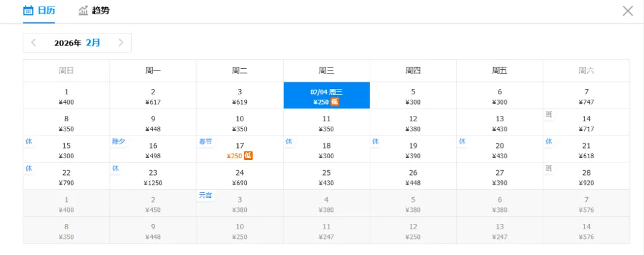Image resolution: width=644 pixels, height=255 pixels.
Task: Select February 20 priced ¥430
Action: point(500,150)
